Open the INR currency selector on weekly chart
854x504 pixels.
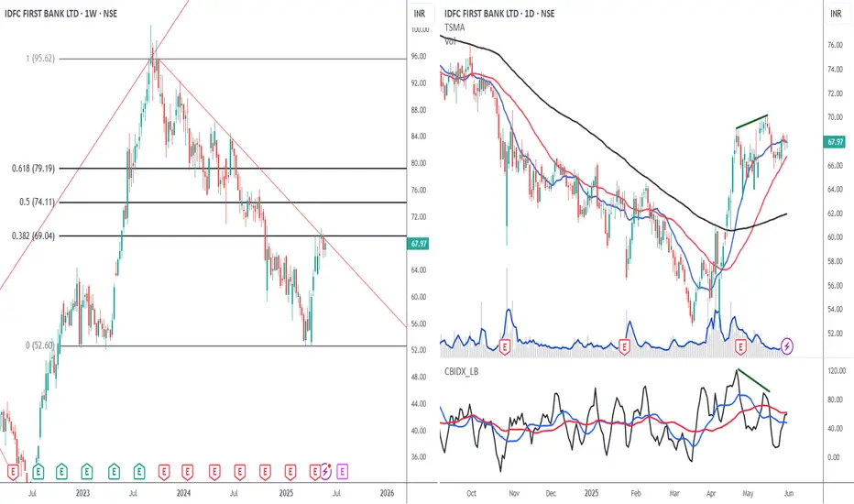[x=420, y=14]
